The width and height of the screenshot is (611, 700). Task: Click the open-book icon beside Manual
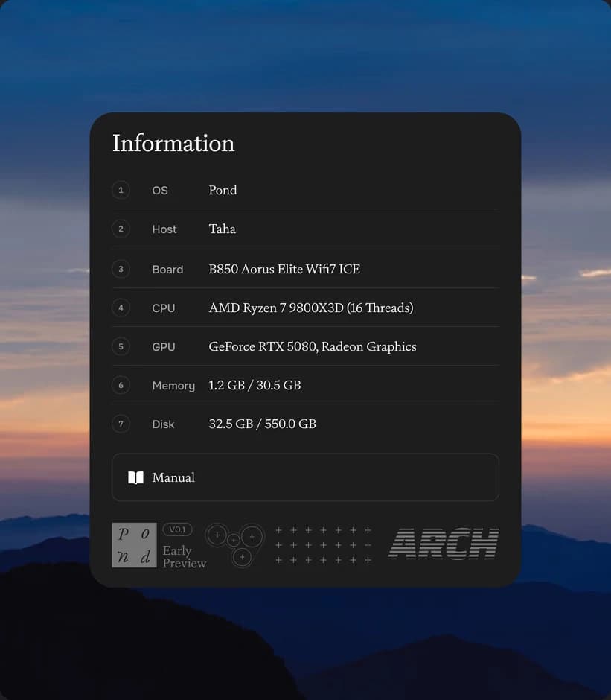tap(135, 477)
